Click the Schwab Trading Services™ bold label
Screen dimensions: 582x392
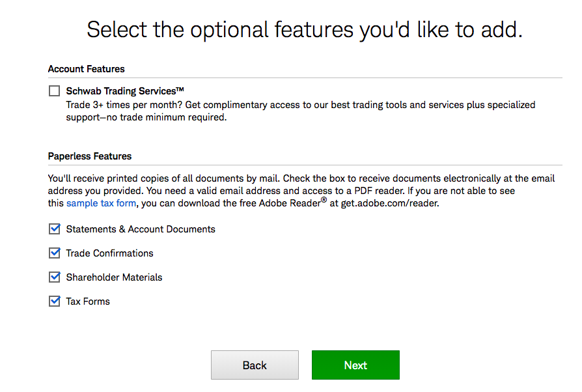tap(125, 91)
